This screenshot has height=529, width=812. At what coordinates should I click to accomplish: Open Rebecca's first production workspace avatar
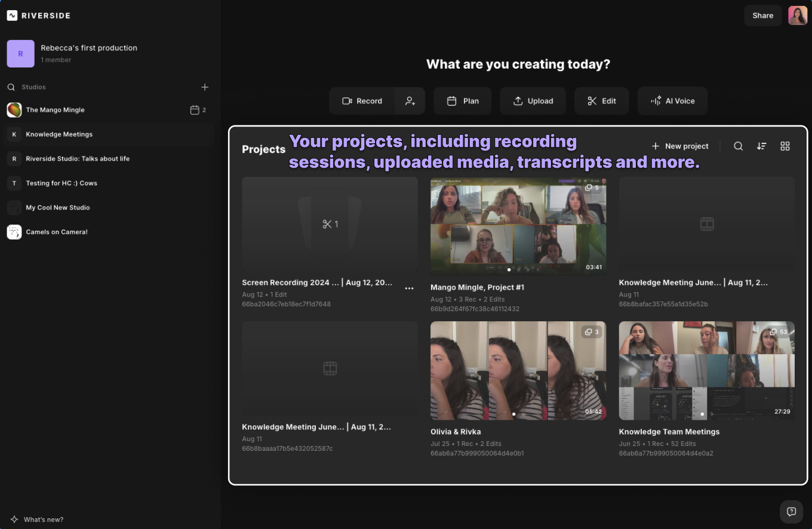(20, 54)
